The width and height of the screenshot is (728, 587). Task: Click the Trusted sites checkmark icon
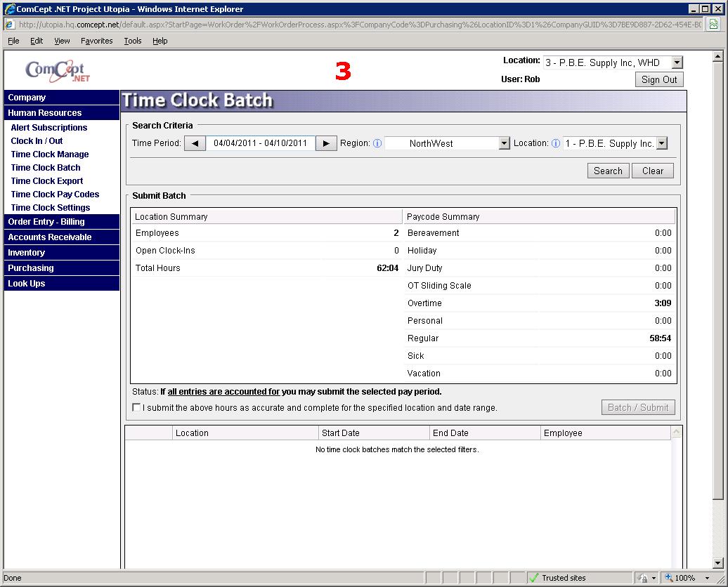pyautogui.click(x=534, y=578)
